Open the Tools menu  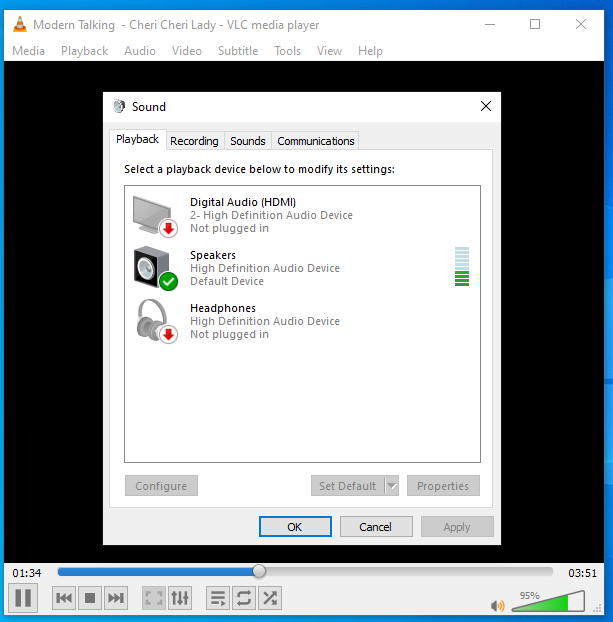click(288, 51)
